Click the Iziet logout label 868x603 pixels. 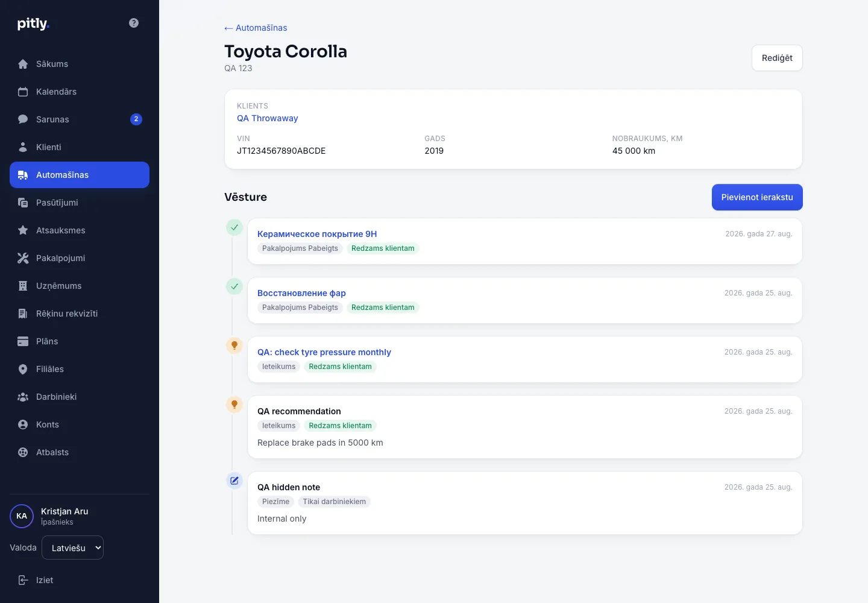tap(45, 580)
